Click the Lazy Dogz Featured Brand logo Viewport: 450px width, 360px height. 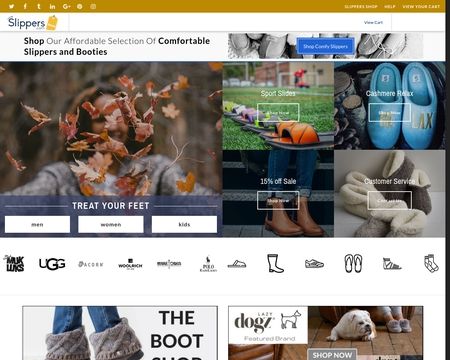(268, 325)
